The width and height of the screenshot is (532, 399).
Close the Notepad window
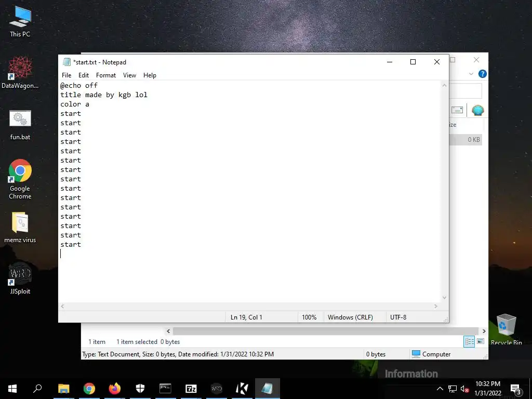(437, 62)
